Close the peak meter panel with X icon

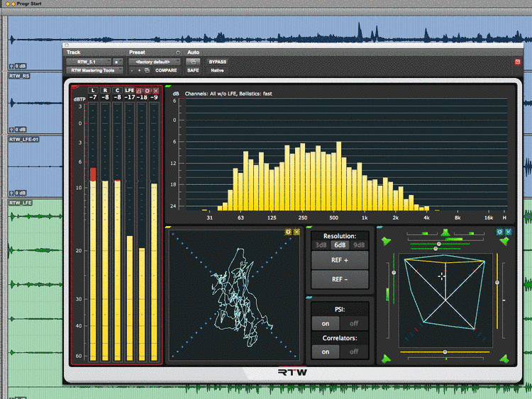(155, 91)
